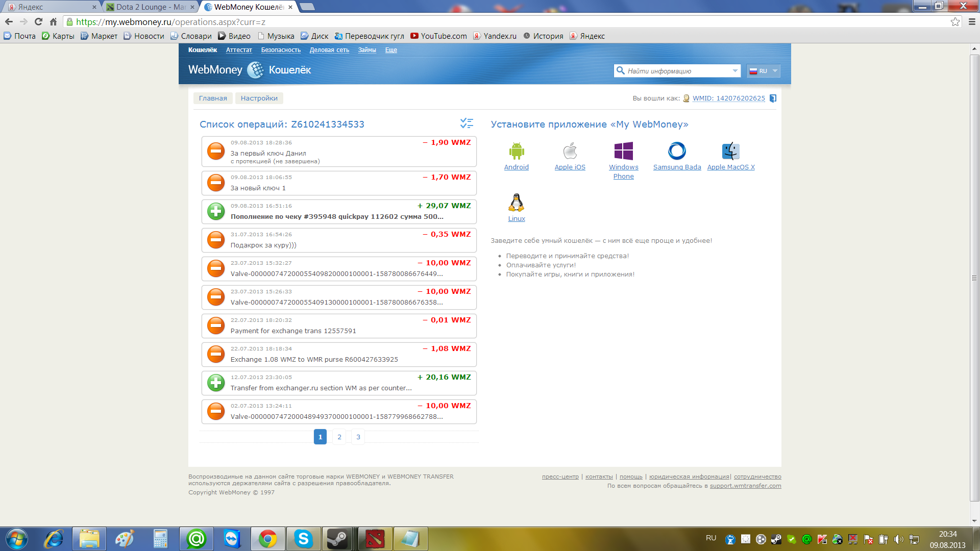The height and width of the screenshot is (551, 980).
Task: Click the logout door icon next to WMID
Action: [x=773, y=98]
